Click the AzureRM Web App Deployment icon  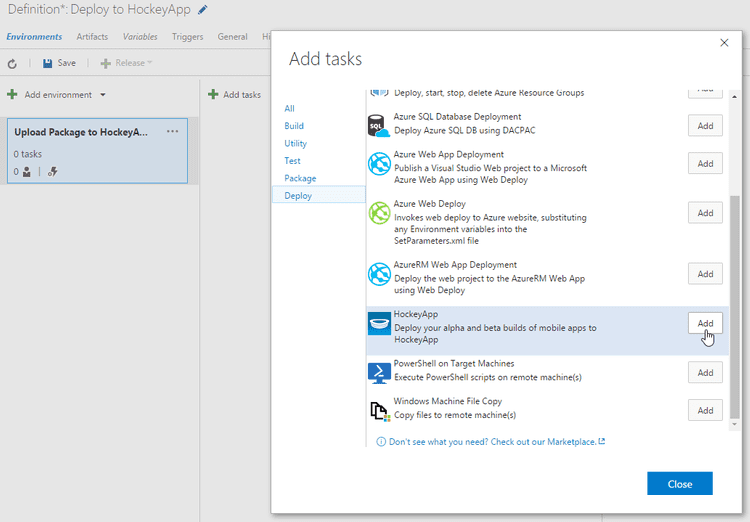tap(379, 274)
